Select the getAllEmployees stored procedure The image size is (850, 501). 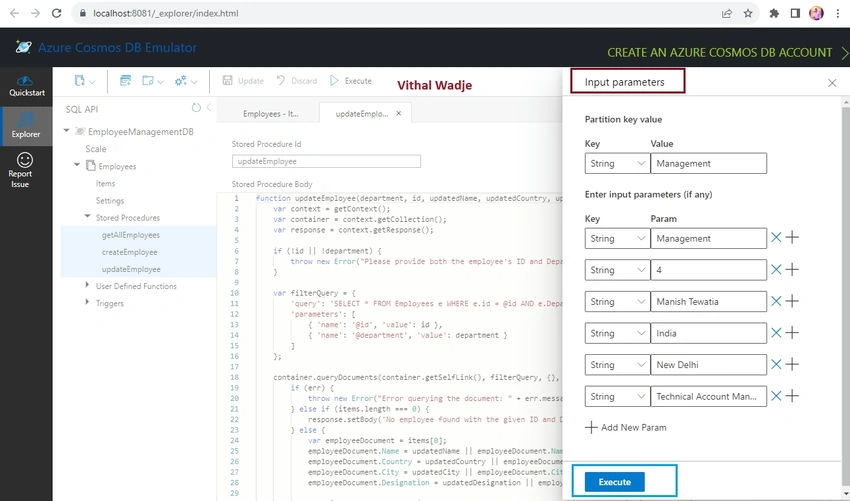point(131,235)
